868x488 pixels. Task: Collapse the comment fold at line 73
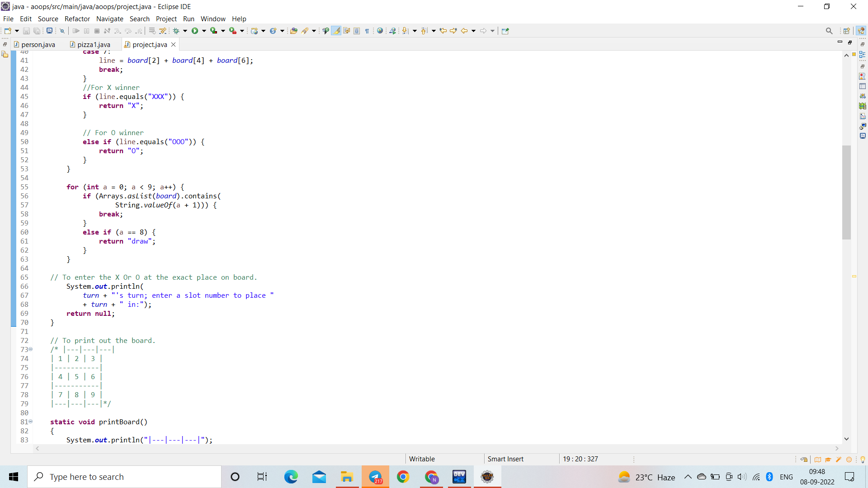click(x=31, y=349)
